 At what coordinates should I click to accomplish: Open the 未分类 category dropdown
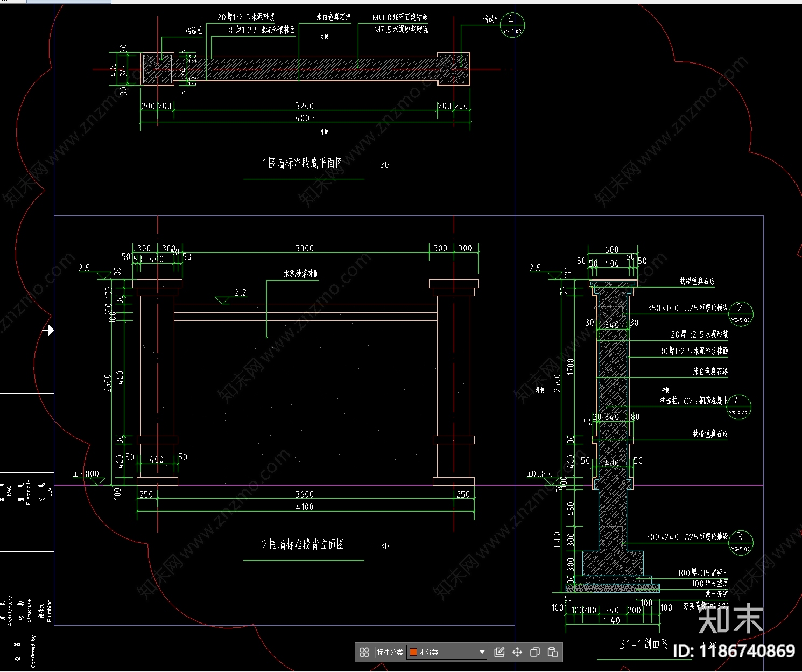(x=447, y=652)
